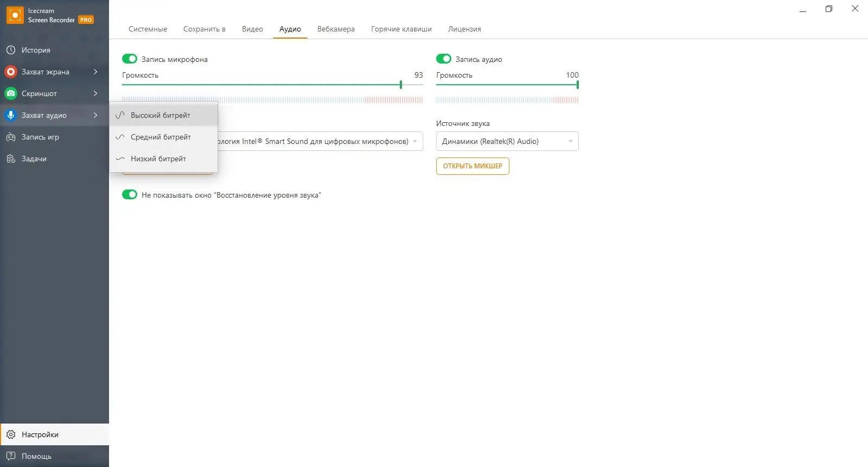Click the Settings gear icon

click(10, 434)
